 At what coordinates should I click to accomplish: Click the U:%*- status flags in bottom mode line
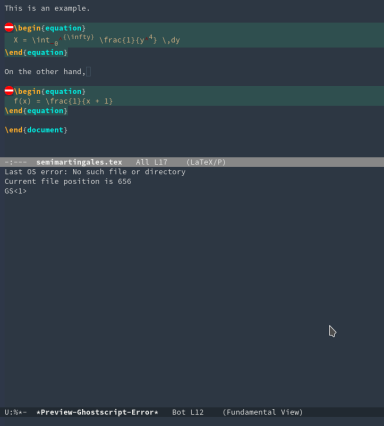(x=16, y=412)
